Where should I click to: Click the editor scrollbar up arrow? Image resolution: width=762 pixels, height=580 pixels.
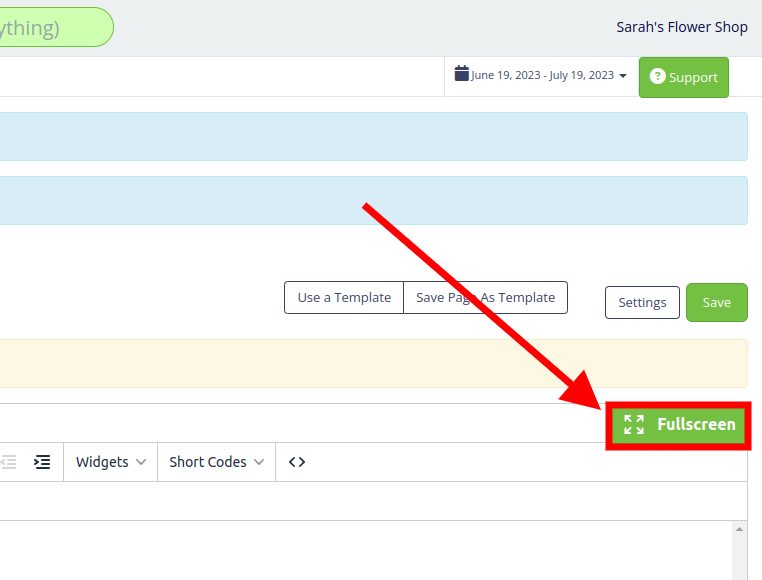(x=739, y=529)
